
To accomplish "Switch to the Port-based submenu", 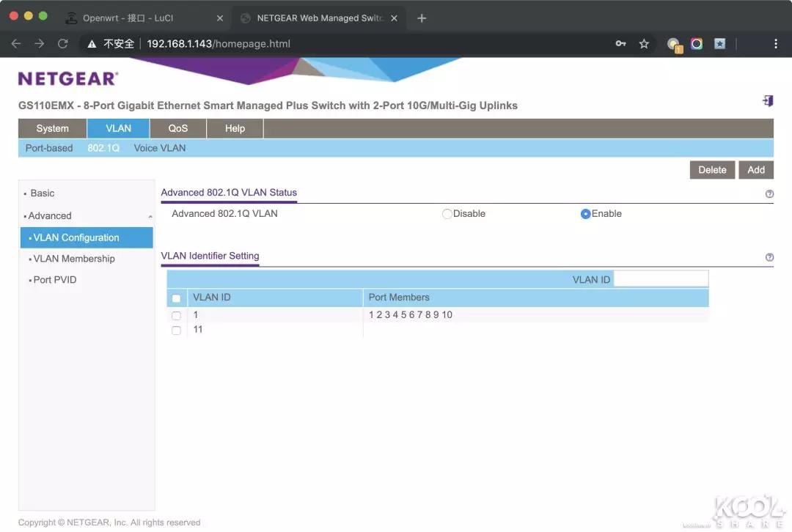I will 49,148.
